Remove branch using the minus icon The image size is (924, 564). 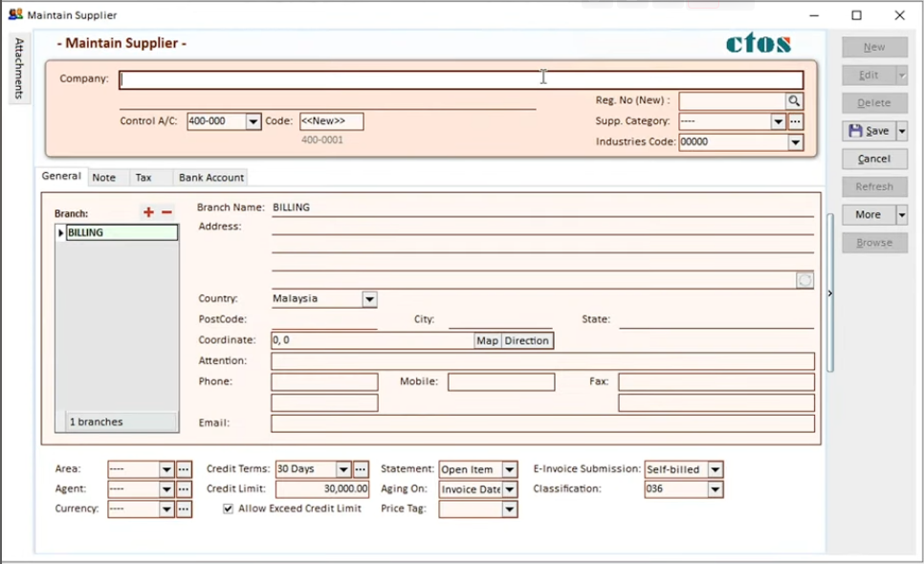coord(166,212)
